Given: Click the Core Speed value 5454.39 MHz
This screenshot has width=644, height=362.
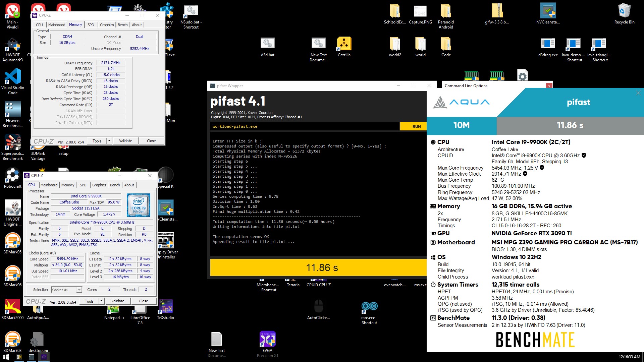Looking at the screenshot, I should point(67,259).
